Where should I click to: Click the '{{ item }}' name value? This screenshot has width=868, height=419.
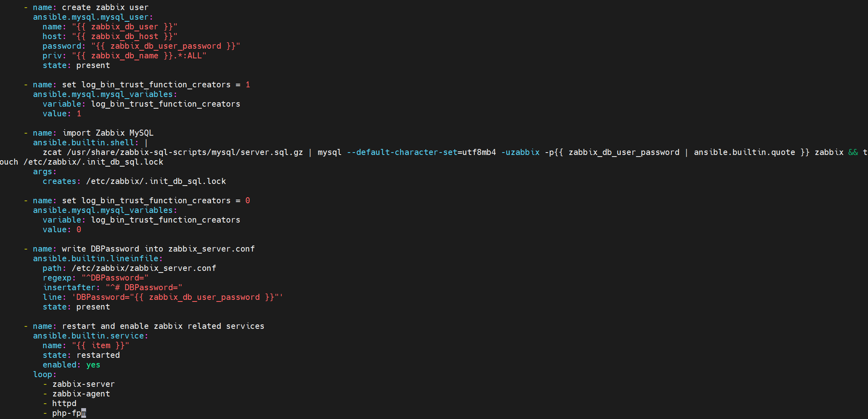(101, 345)
